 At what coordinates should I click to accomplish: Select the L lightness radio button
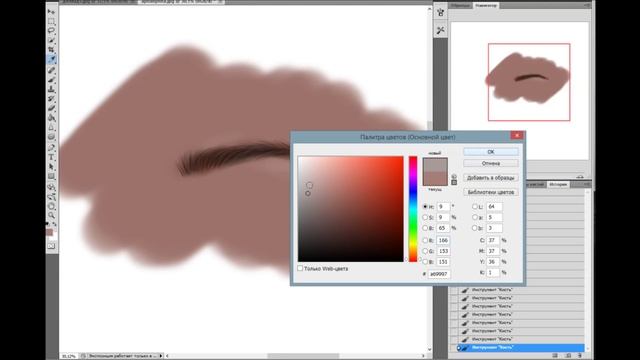coord(475,207)
